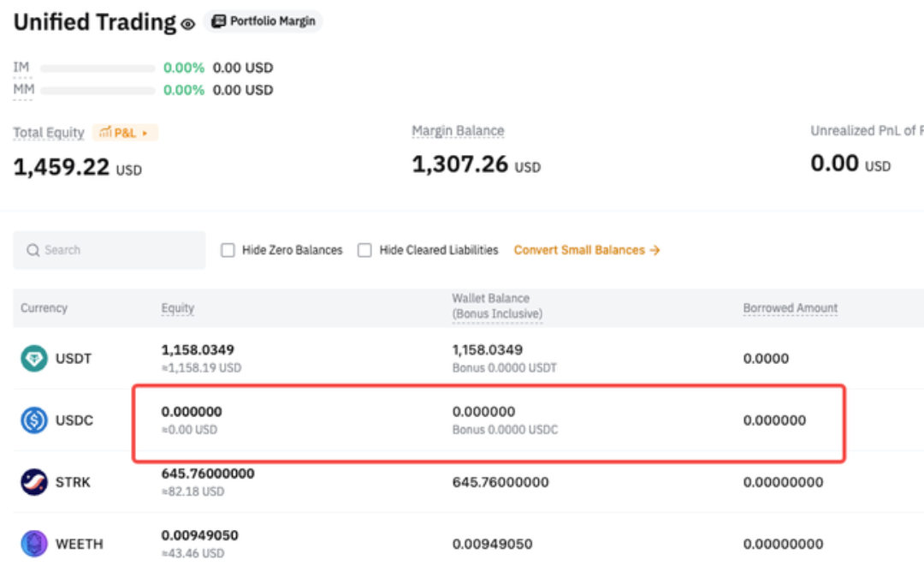Click the Margin Balance label
Viewport: 924px width, 572px height.
point(458,131)
